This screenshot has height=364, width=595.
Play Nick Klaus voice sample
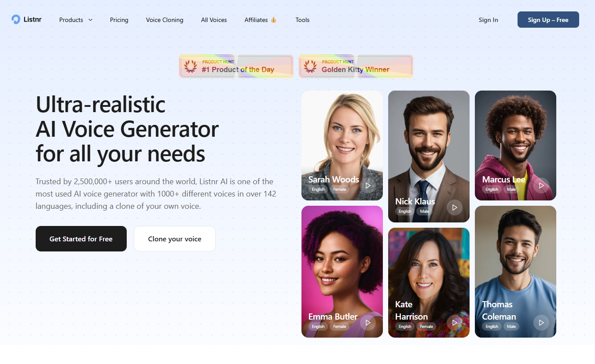point(455,207)
